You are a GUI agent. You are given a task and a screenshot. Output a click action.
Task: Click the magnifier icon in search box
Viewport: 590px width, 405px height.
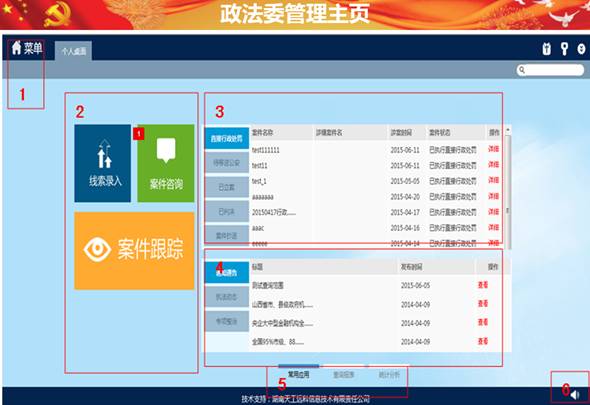pos(522,70)
